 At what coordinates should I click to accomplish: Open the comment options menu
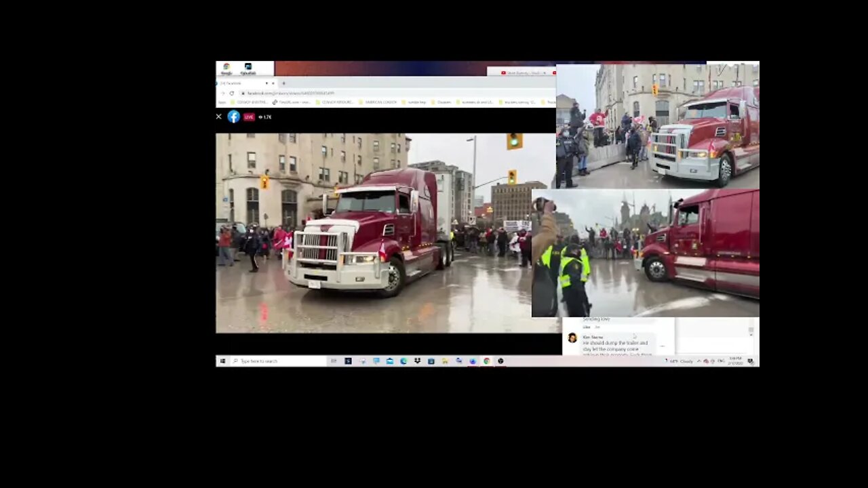coord(663,346)
